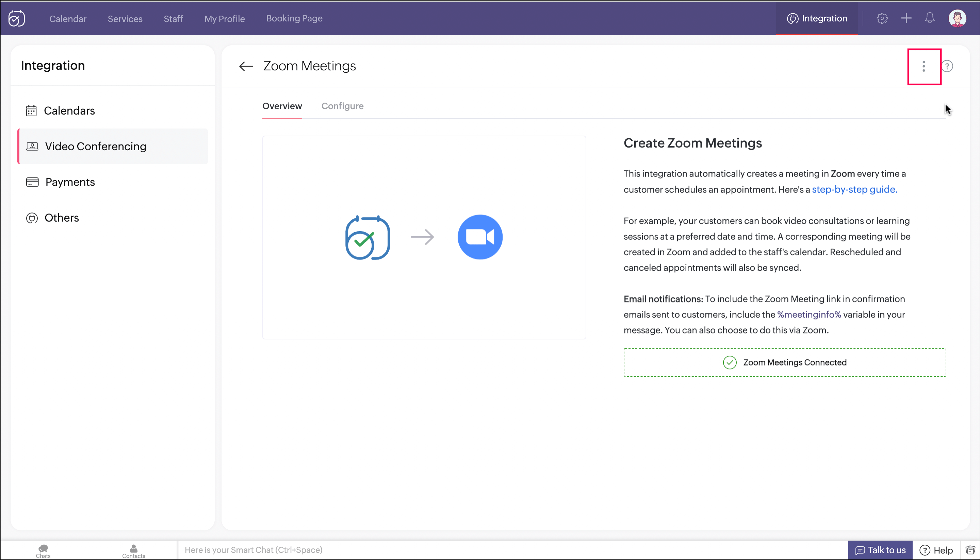Open Contacts in the bottom bar
The height and width of the screenshot is (560, 980).
134,551
